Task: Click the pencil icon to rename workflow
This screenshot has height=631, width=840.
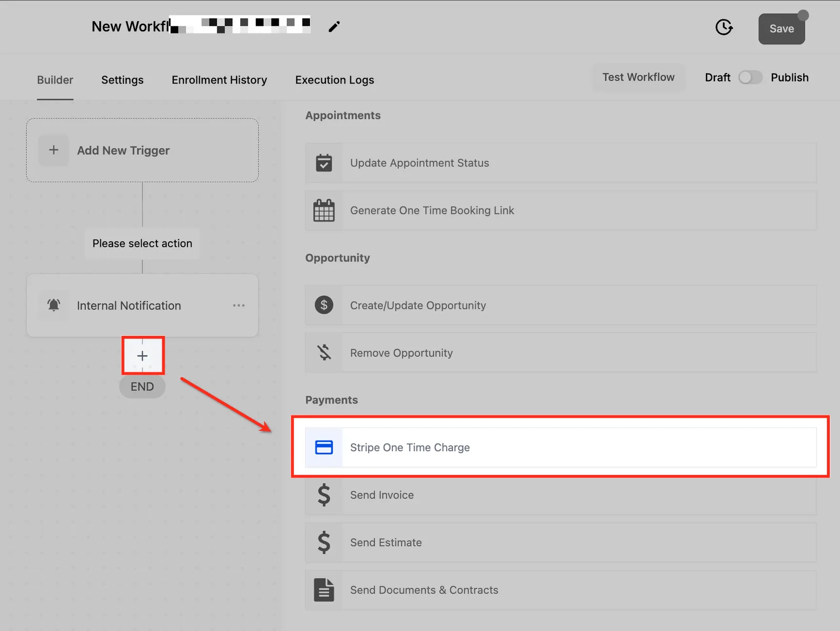Action: pos(334,27)
